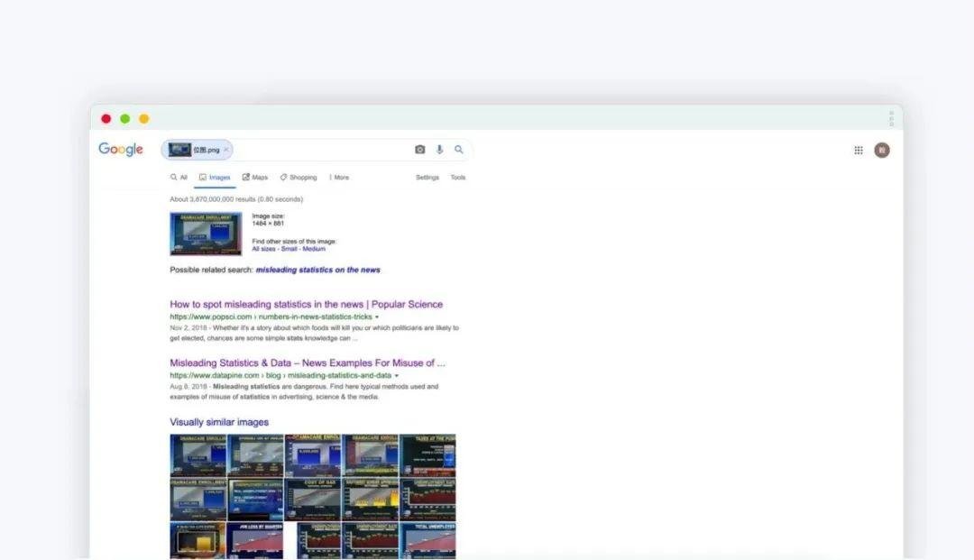The height and width of the screenshot is (560, 974).
Task: Open search by image camera icon
Action: pyautogui.click(x=420, y=150)
